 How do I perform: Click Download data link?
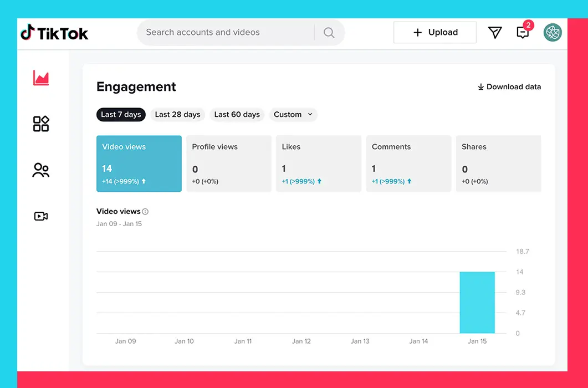(x=509, y=87)
